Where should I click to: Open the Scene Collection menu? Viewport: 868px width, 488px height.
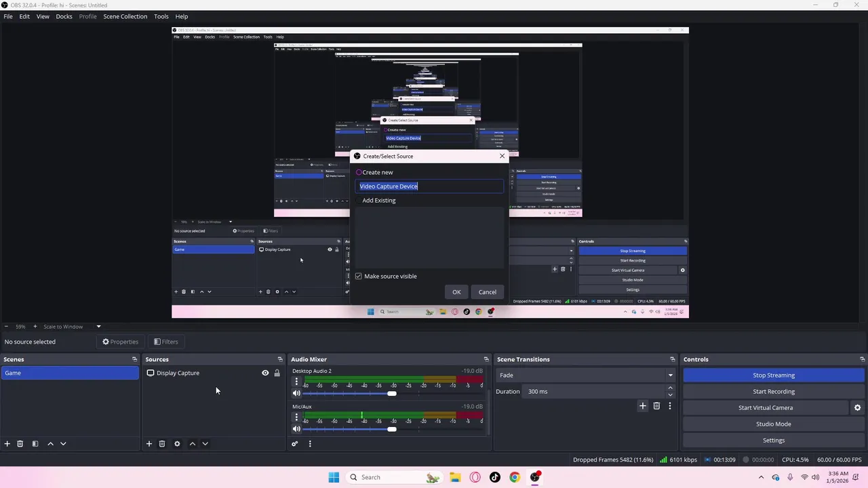point(125,16)
